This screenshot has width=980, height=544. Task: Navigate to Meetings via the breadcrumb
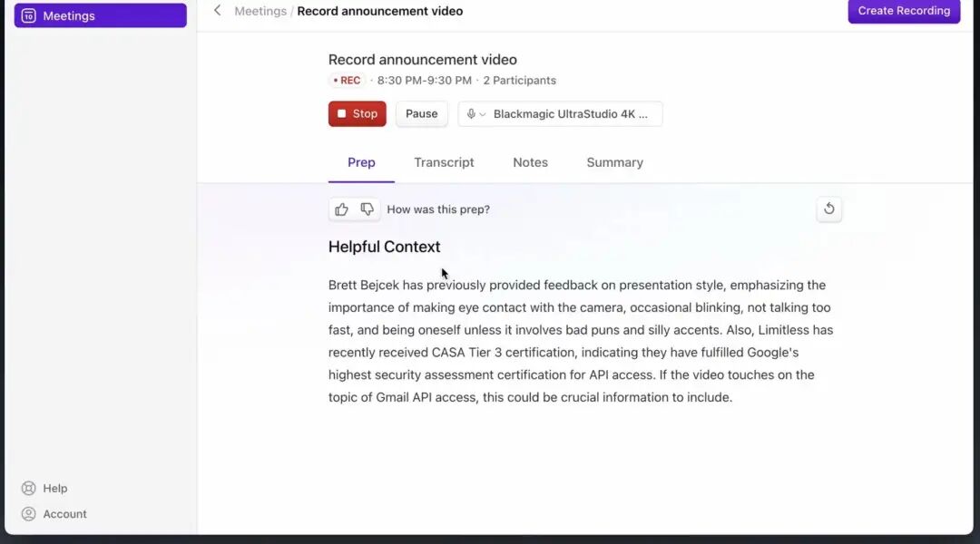pos(260,11)
